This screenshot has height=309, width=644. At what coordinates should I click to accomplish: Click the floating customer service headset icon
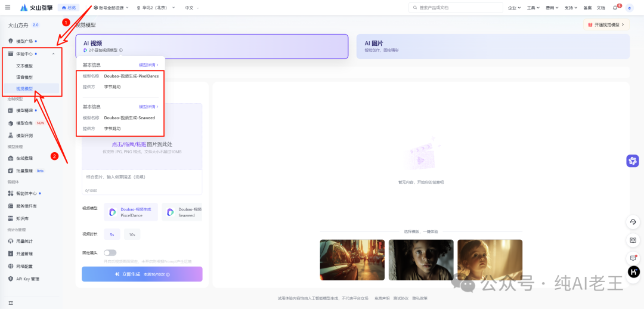coord(633,222)
